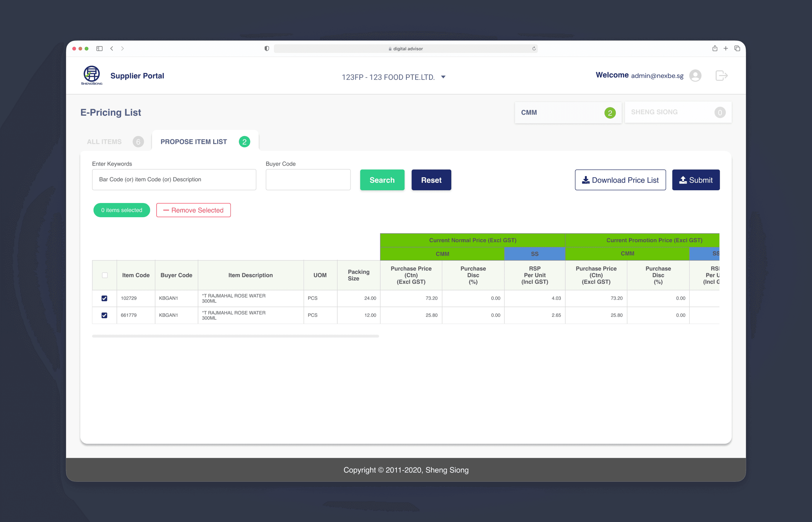Click the logout icon
Screen dimensions: 812x522
click(722, 75)
